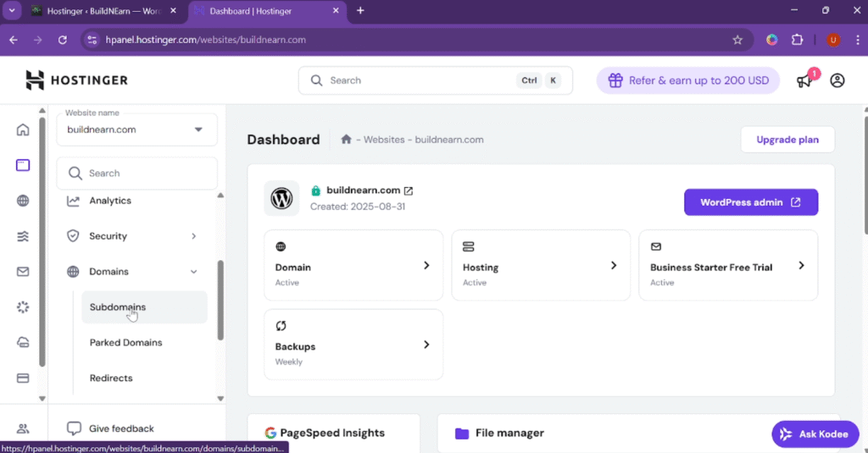Reload the page
The image size is (868, 453).
coord(63,40)
